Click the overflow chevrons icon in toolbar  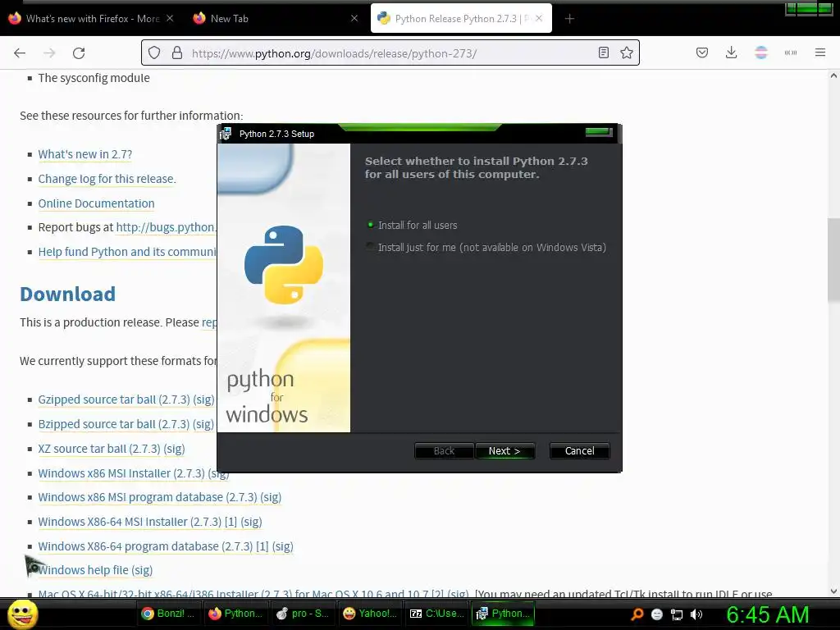790,52
